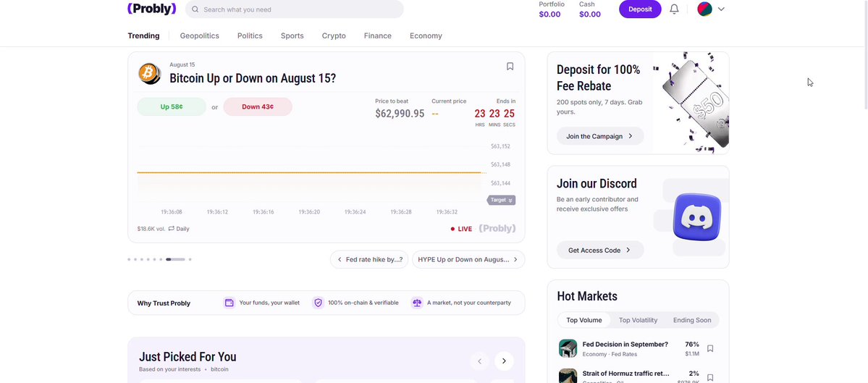Click the Portfolio $0.00 balance
The image size is (868, 383).
point(551,9)
